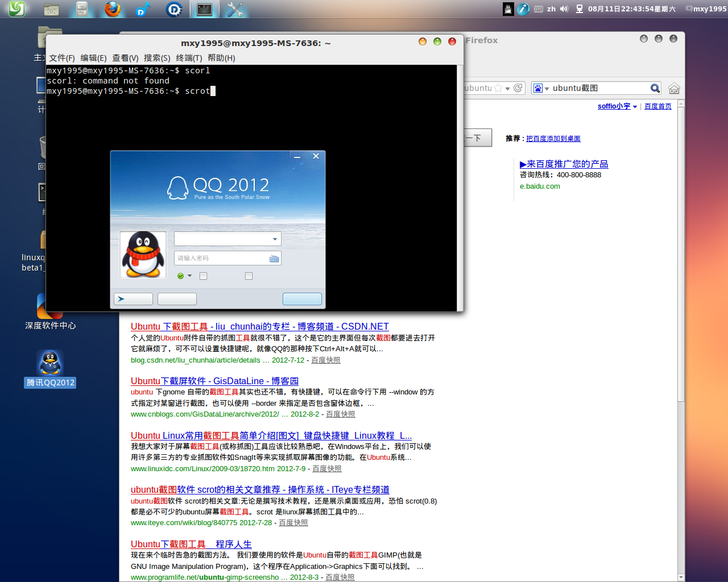Open the Deepin launcher menu in top panel
The height and width of the screenshot is (582, 728).
16,9
